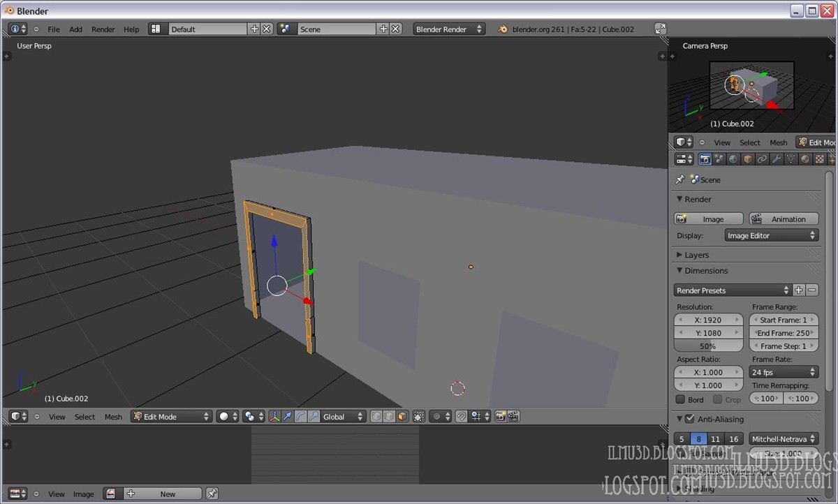Open the Help menu
Viewport: 838px width, 504px height.
click(x=131, y=29)
